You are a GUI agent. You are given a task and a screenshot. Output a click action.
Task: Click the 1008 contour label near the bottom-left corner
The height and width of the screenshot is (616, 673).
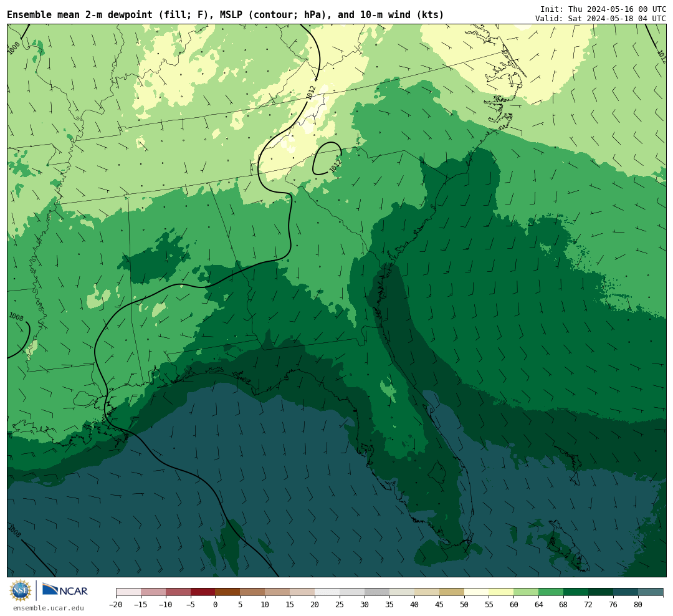coord(14,531)
